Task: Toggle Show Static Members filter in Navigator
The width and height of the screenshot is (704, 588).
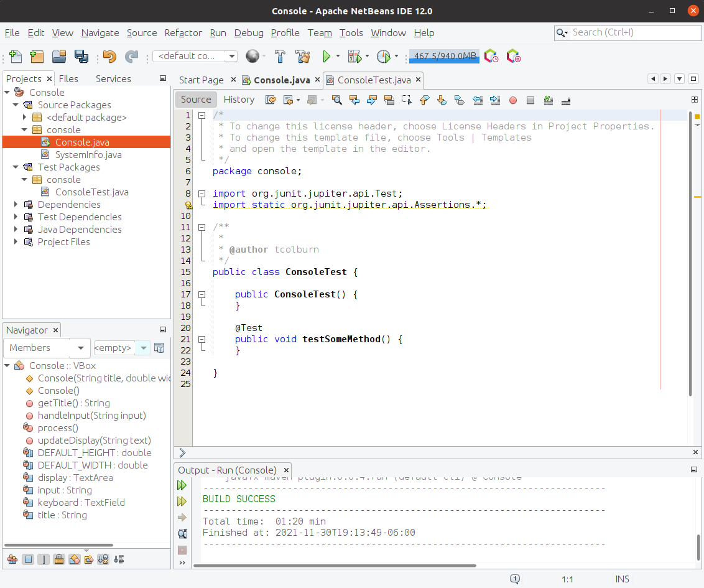Action: [44, 559]
